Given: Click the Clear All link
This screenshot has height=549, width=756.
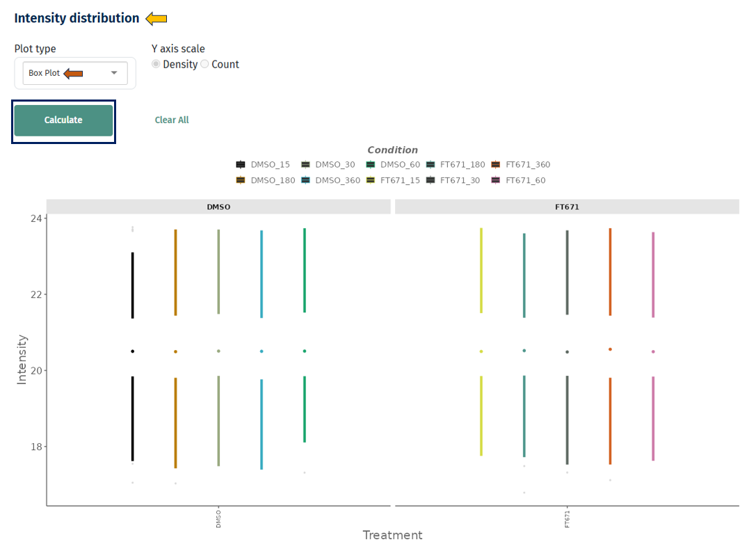Looking at the screenshot, I should [171, 120].
